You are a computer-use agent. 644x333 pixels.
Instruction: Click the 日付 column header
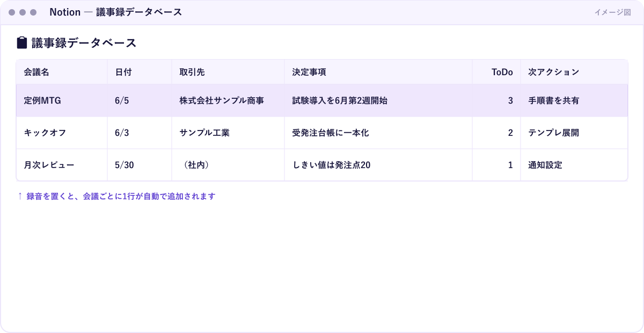pos(140,72)
